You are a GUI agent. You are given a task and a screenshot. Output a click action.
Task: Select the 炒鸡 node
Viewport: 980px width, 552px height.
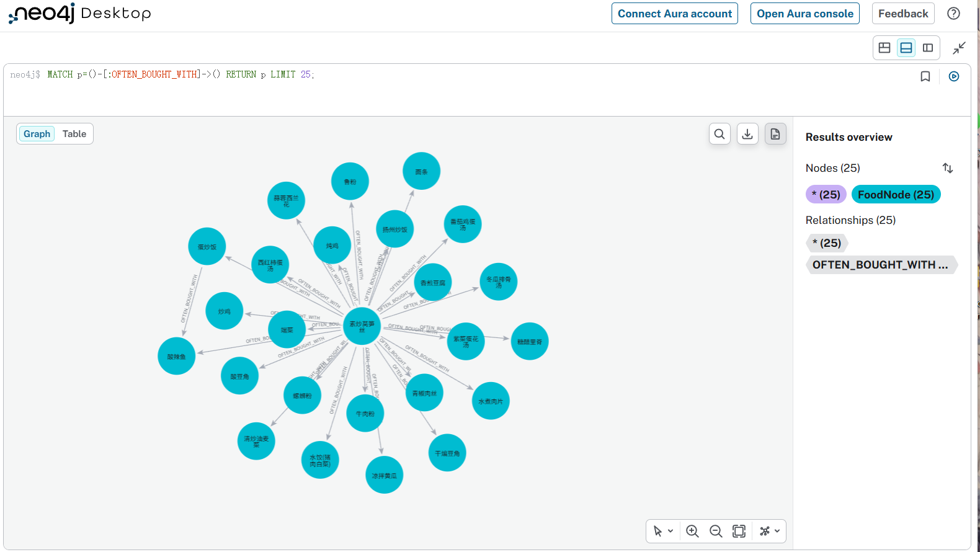point(224,311)
